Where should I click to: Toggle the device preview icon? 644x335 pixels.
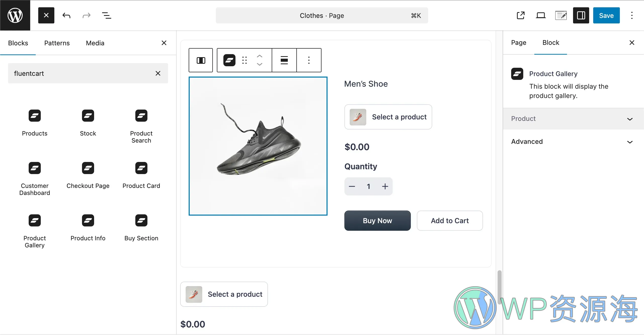[x=541, y=15]
